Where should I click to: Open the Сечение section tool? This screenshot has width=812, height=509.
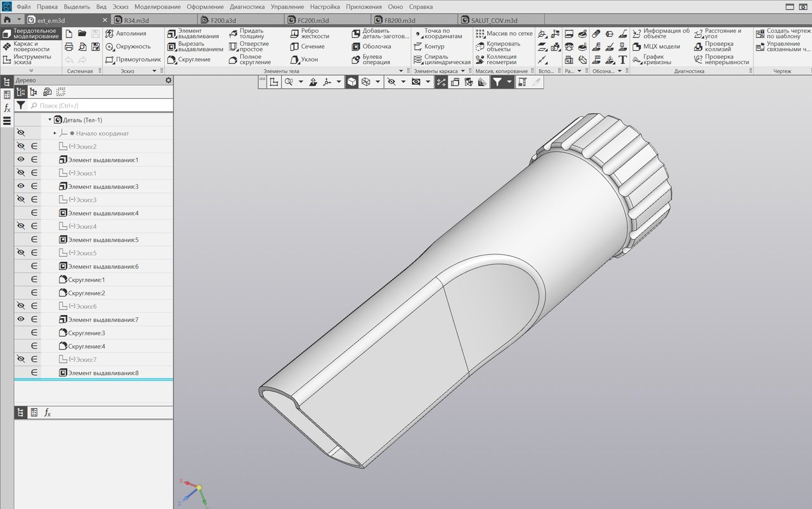307,46
